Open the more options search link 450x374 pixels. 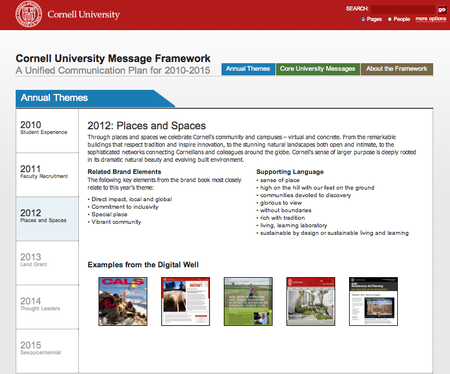click(x=431, y=19)
